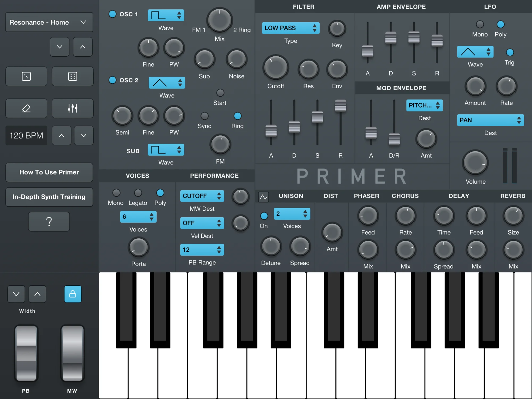Toggle the LFO Trig switch
This screenshot has height=399, width=532.
point(510,52)
